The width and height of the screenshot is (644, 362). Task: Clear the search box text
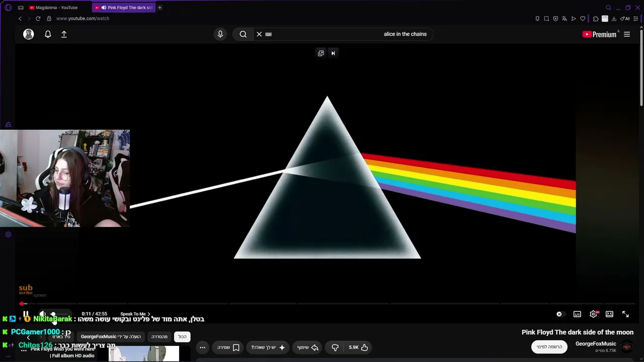pos(259,34)
